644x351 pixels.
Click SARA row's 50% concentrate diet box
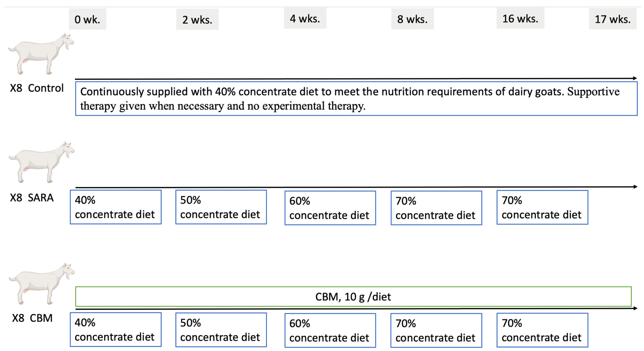coord(221,207)
